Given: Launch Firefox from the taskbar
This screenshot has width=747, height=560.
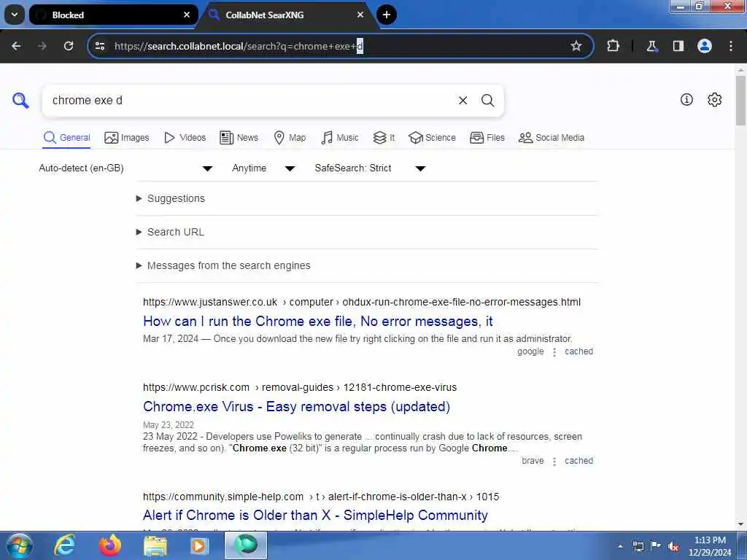Looking at the screenshot, I should click(x=109, y=545).
